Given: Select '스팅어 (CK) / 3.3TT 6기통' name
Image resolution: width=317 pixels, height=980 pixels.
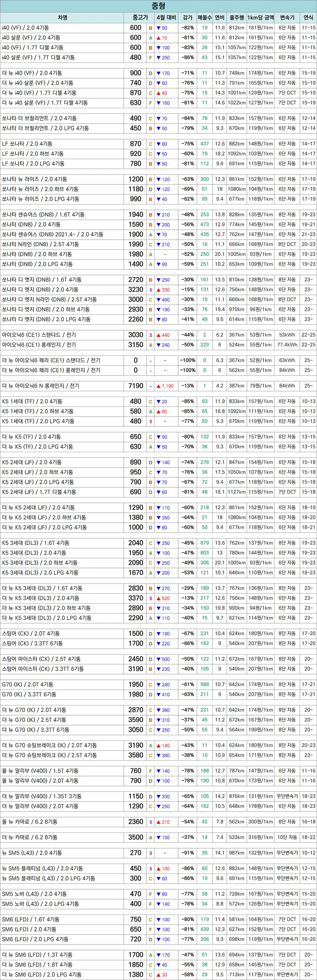Looking at the screenshot, I should click(x=32, y=644).
